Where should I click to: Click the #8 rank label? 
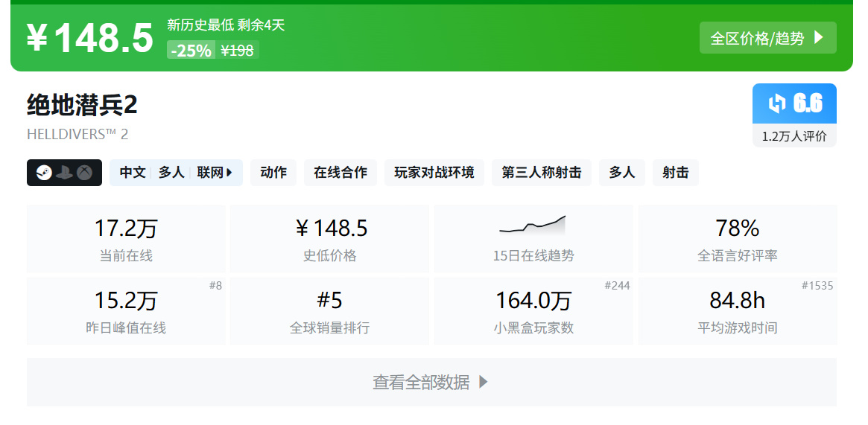215,286
